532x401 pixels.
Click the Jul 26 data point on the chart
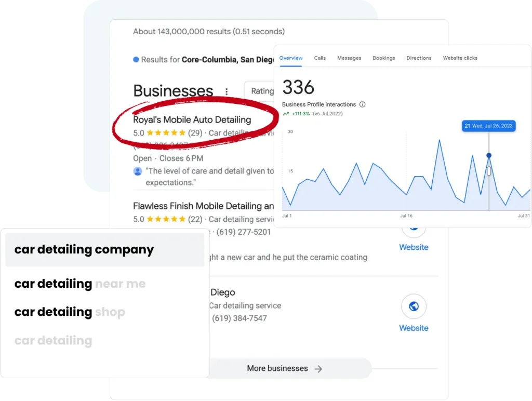tap(488, 155)
